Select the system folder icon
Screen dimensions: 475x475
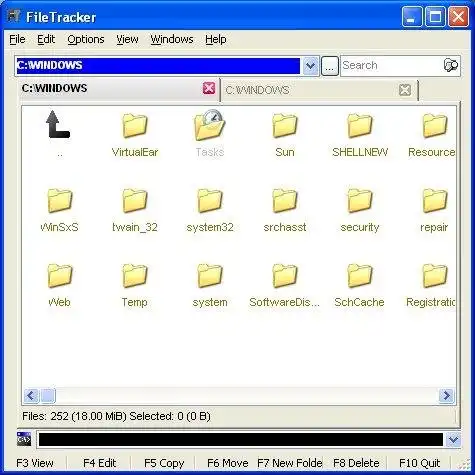pyautogui.click(x=210, y=276)
